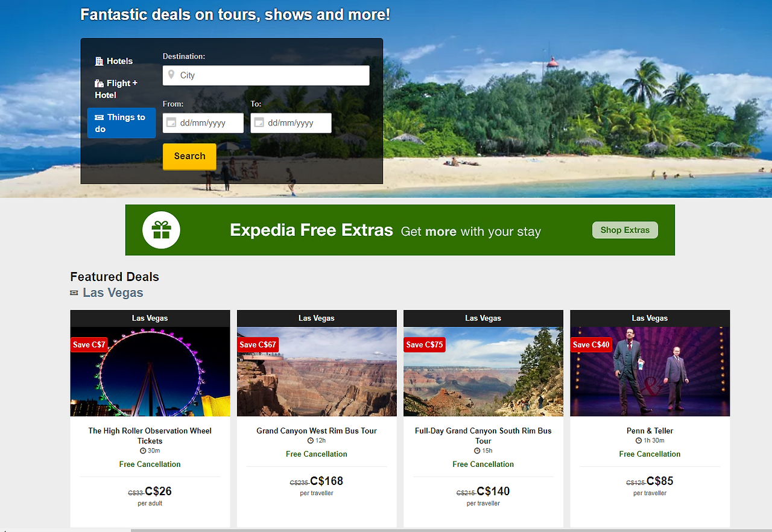Click the building icon next to Hotels
This screenshot has width=772, height=532.
tap(99, 61)
